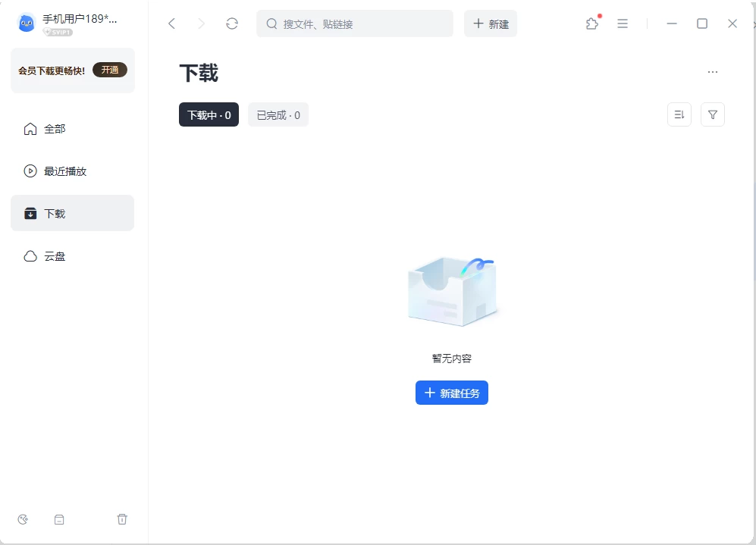Open the filter funnel icon

pyautogui.click(x=712, y=114)
